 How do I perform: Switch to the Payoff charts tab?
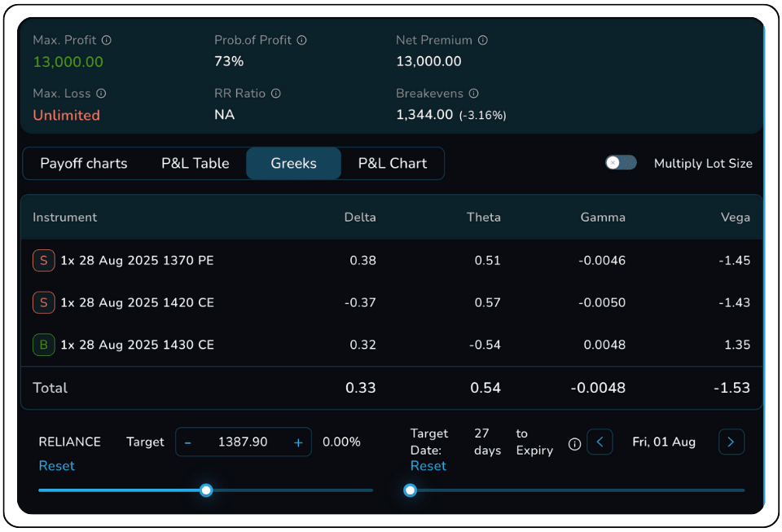click(x=84, y=164)
